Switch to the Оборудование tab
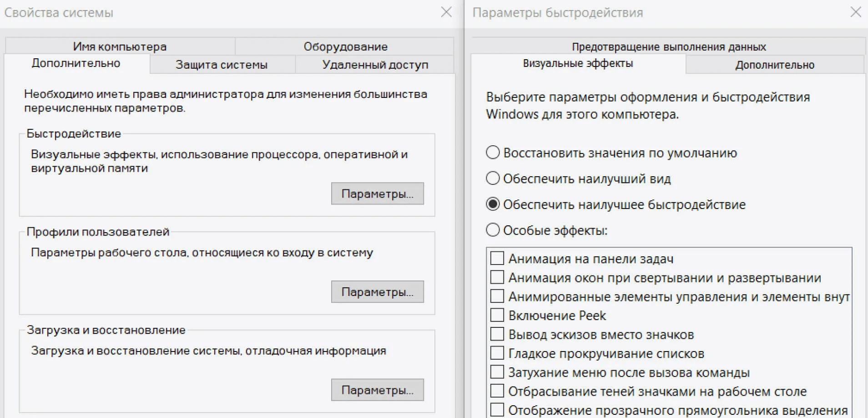This screenshot has width=868, height=418. coord(345,46)
